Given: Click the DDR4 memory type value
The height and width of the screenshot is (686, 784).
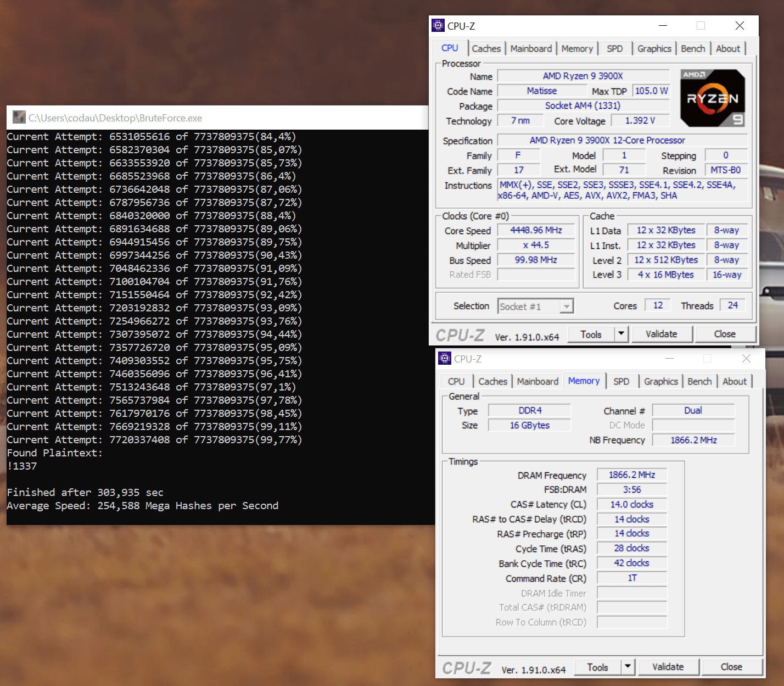Looking at the screenshot, I should pyautogui.click(x=530, y=410).
